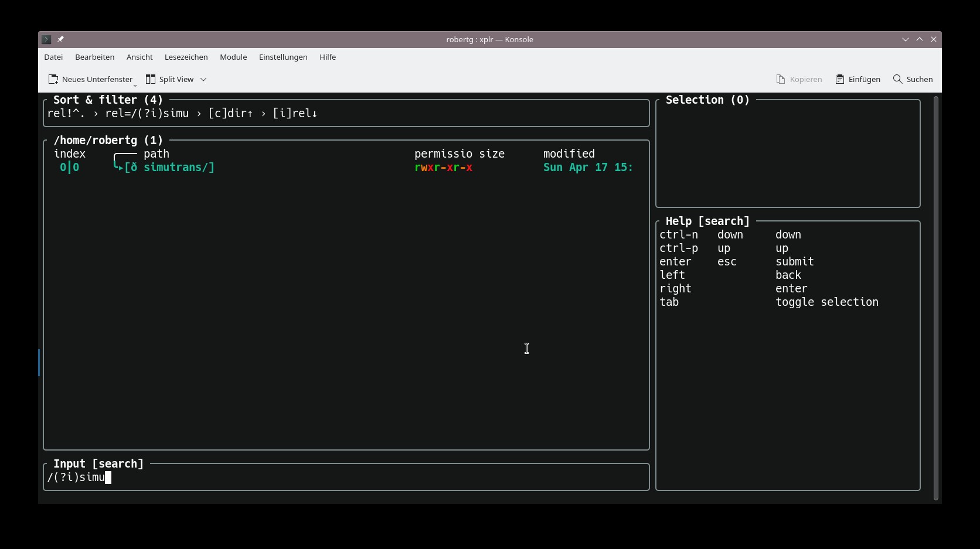Screen dimensions: 980x549
Task: Open the Lesezeichen menu
Action: click(186, 57)
